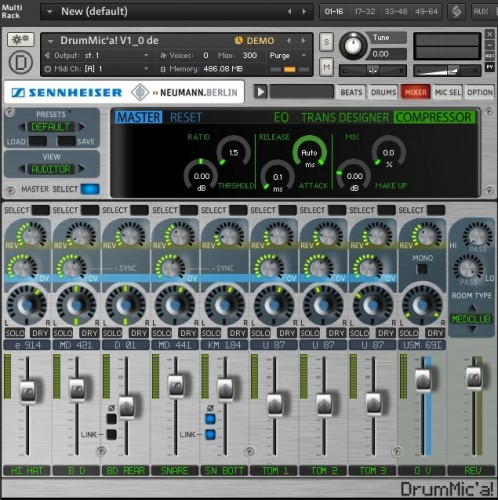Solo the HI HAT channel
The width and height of the screenshot is (498, 500).
point(15,333)
